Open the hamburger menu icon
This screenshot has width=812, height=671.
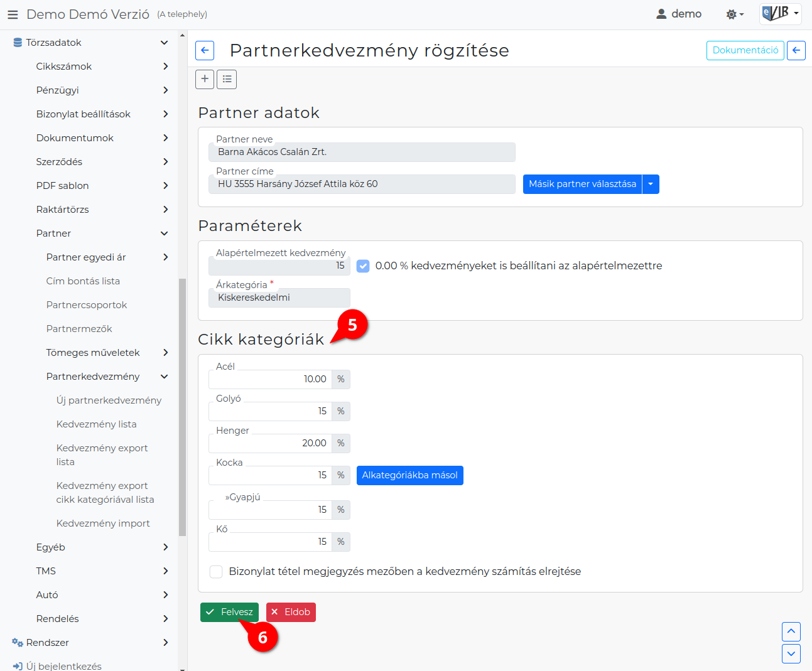pyautogui.click(x=13, y=14)
